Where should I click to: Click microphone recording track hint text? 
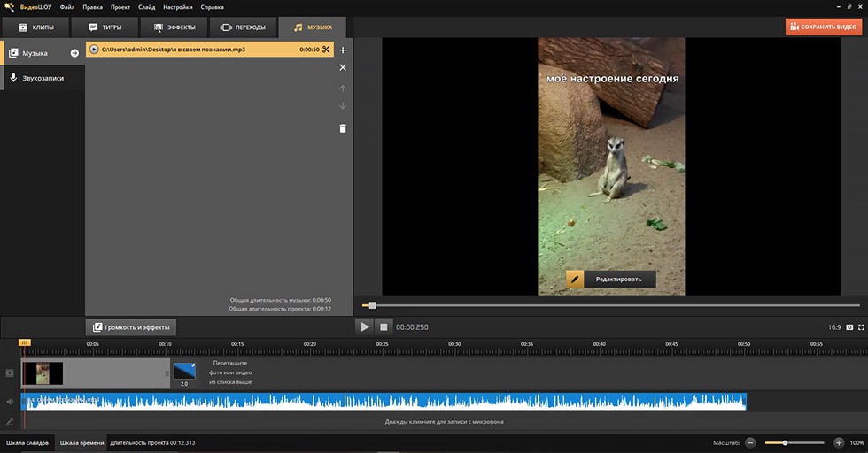click(444, 421)
